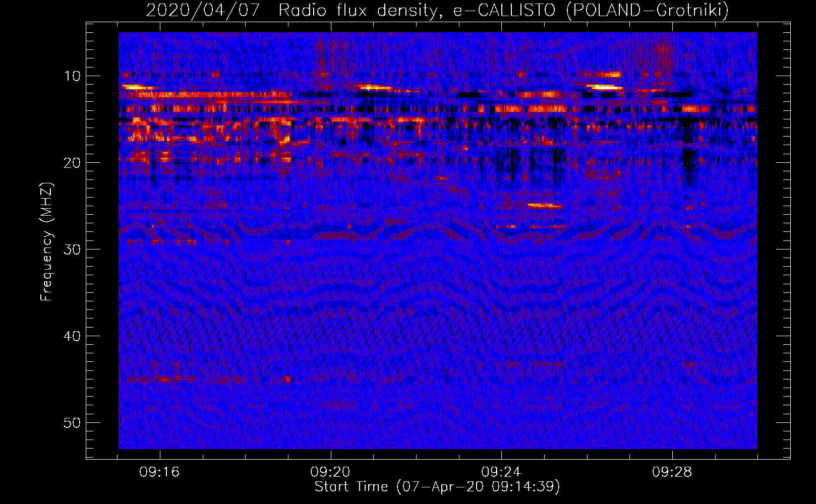This screenshot has width=816, height=504.
Task: Click the plot title "Radio flux density, e-CALLISTO (POLAND-Grotniki)"
Action: [503, 10]
